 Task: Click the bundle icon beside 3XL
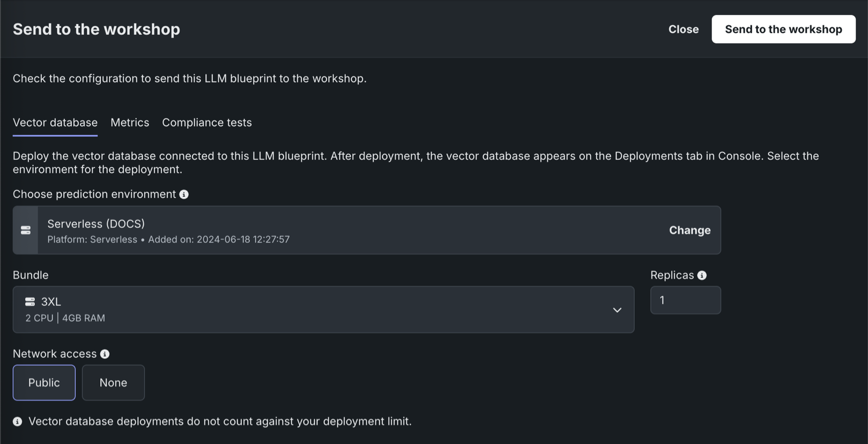pyautogui.click(x=30, y=302)
